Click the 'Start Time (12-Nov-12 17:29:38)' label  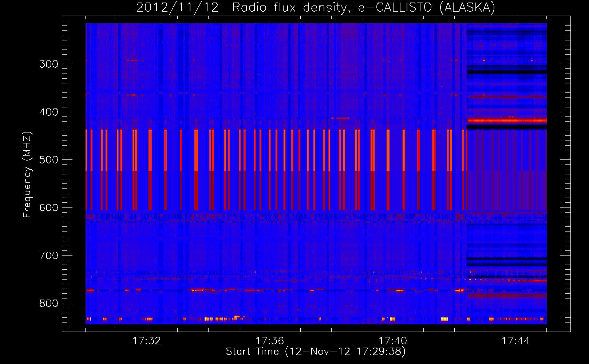pyautogui.click(x=316, y=352)
